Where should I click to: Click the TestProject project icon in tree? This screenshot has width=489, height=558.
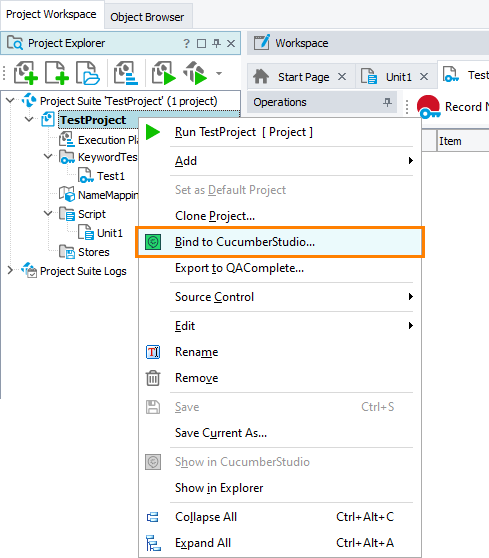[x=48, y=119]
